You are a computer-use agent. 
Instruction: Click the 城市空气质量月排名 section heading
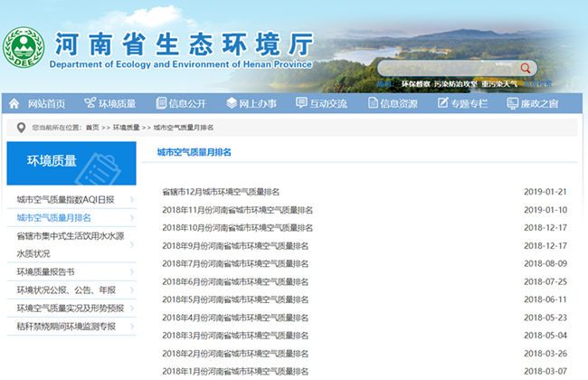194,152
